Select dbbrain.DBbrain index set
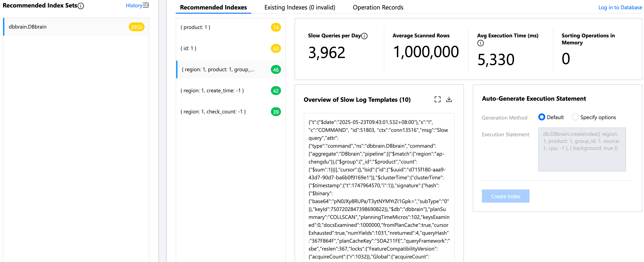Image resolution: width=644 pixels, height=262 pixels. [x=28, y=27]
